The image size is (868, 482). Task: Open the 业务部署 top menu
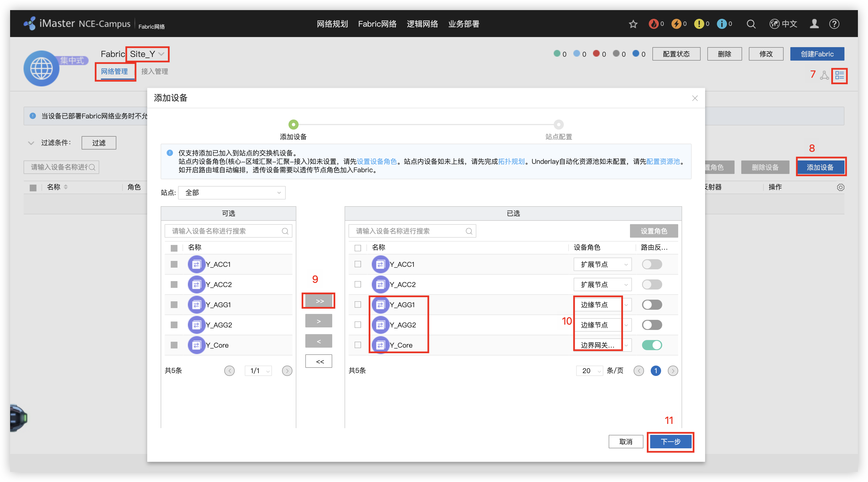pos(463,24)
